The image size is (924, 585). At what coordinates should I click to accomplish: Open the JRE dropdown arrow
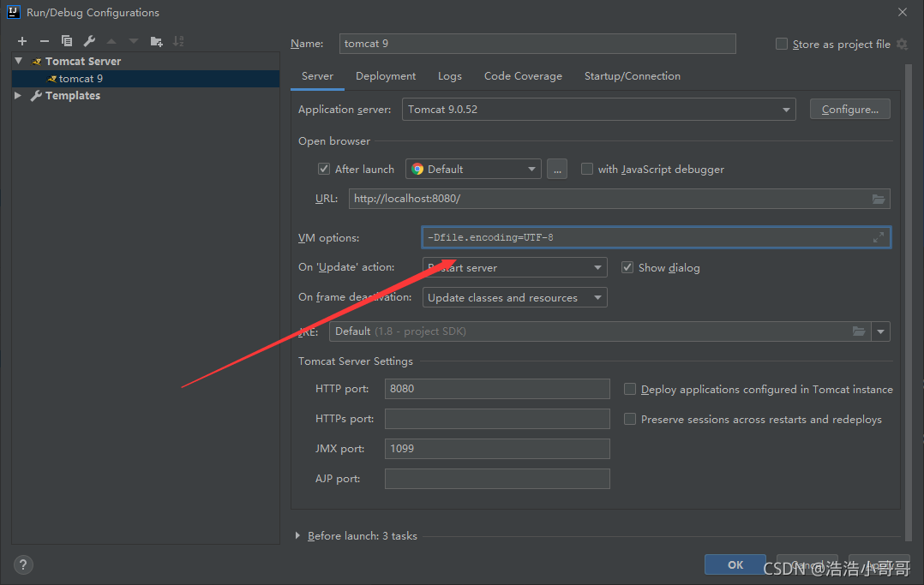pos(880,331)
